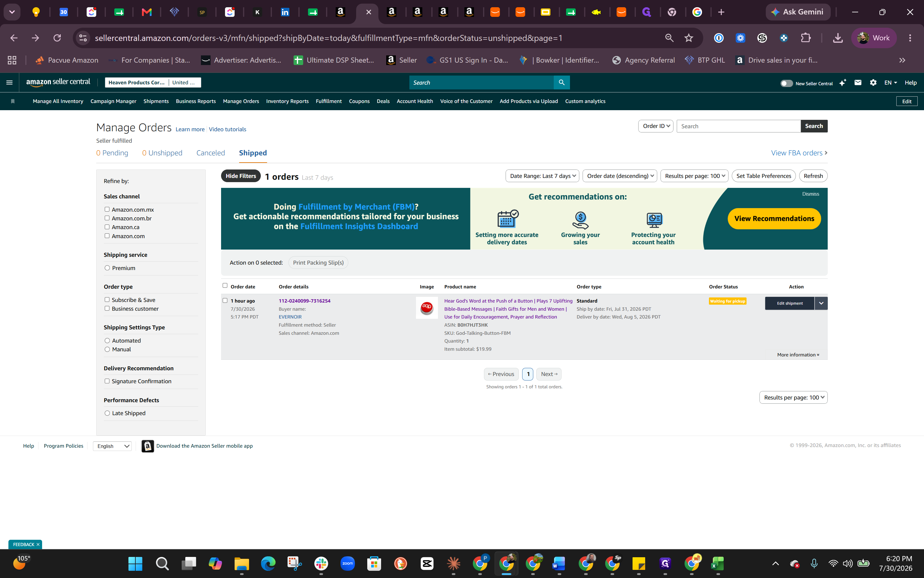This screenshot has width=924, height=578.
Task: Open the Order ID search-type dropdown
Action: pos(656,126)
